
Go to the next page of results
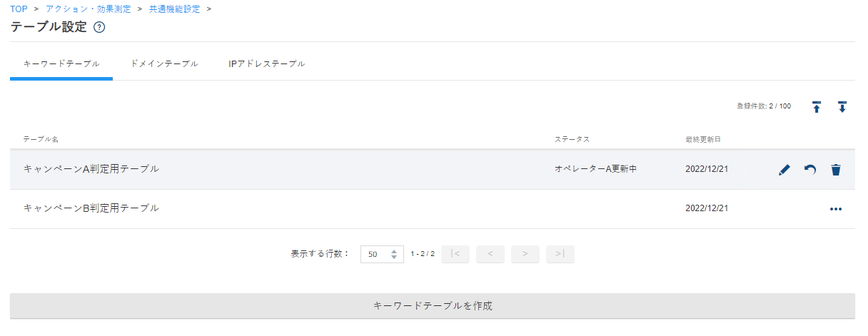pyautogui.click(x=525, y=254)
